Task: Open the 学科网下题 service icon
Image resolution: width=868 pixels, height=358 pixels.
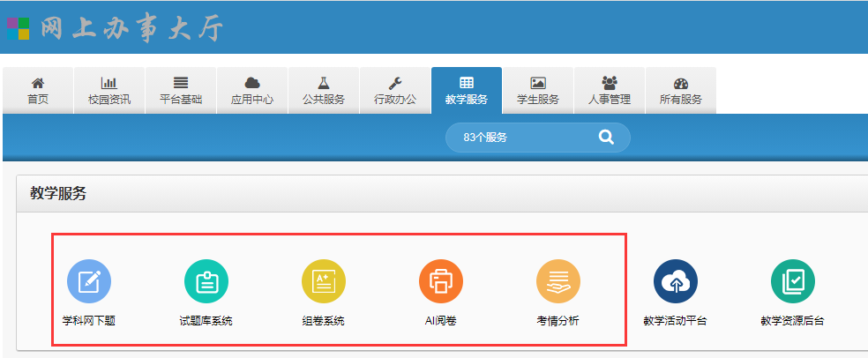Action: coord(89,282)
